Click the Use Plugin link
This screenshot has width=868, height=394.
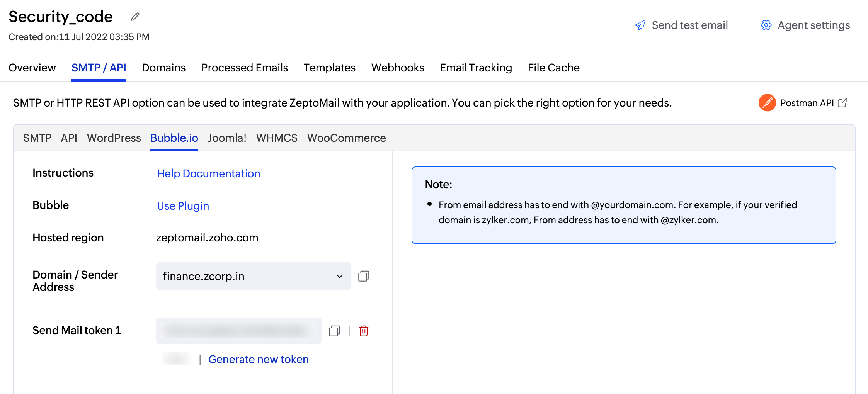click(183, 206)
